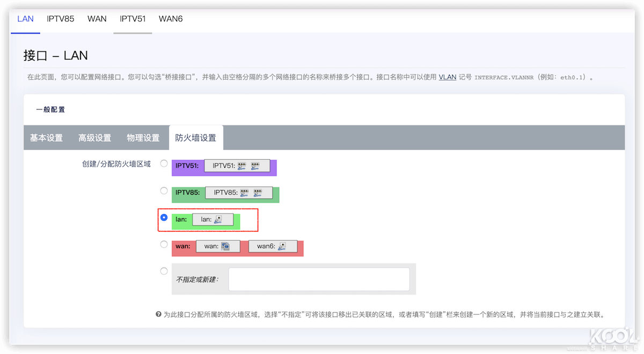Click the wan interface icon in red zone
The height and width of the screenshot is (354, 644).
pyautogui.click(x=226, y=247)
